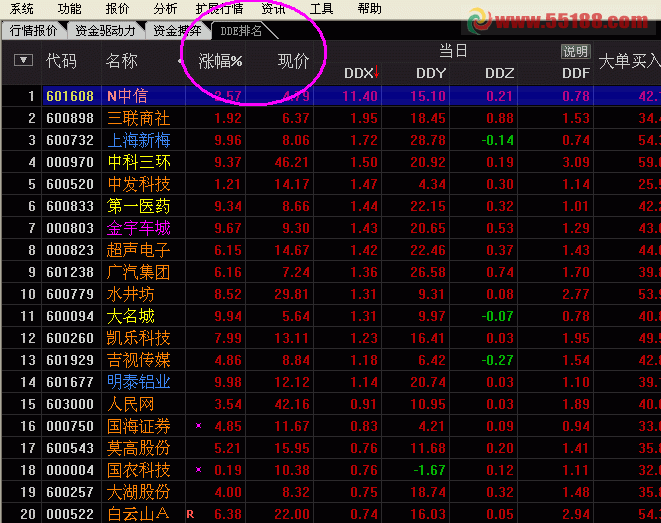
Task: Select stock 大名城
Action: click(x=131, y=316)
